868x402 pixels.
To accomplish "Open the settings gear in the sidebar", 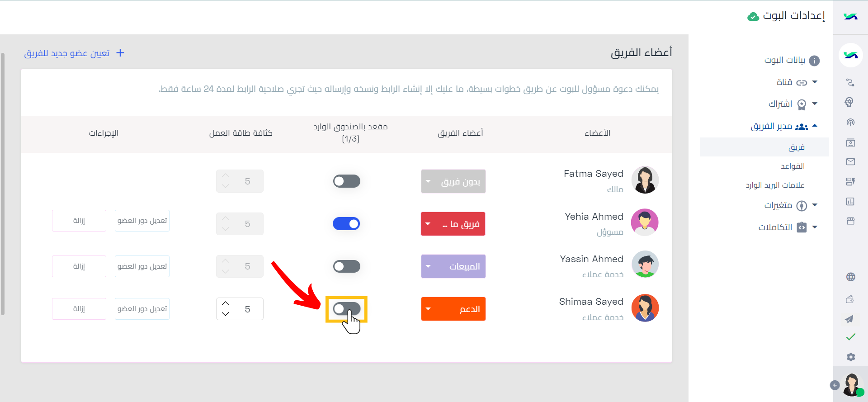I will click(850, 357).
